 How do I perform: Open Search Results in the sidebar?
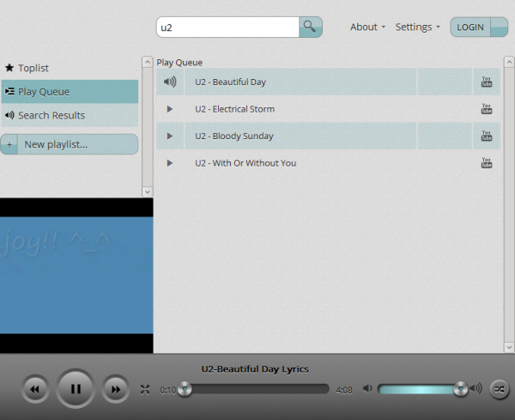point(70,115)
